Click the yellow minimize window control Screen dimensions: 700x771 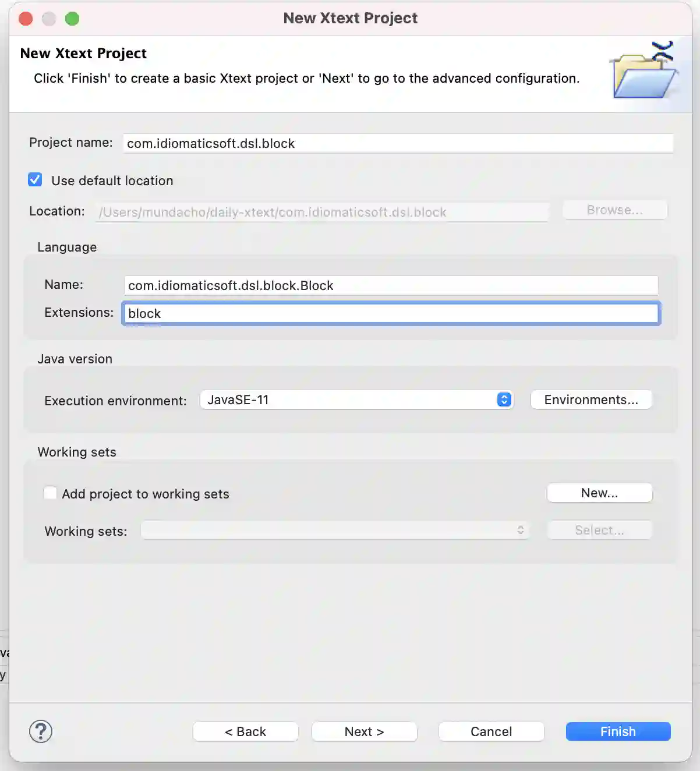pos(49,18)
